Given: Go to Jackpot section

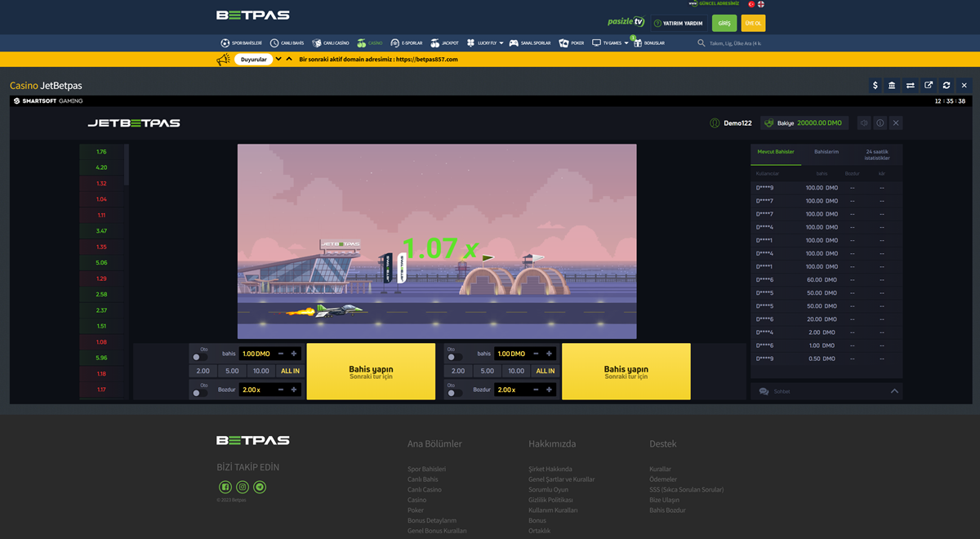Looking at the screenshot, I should (445, 43).
